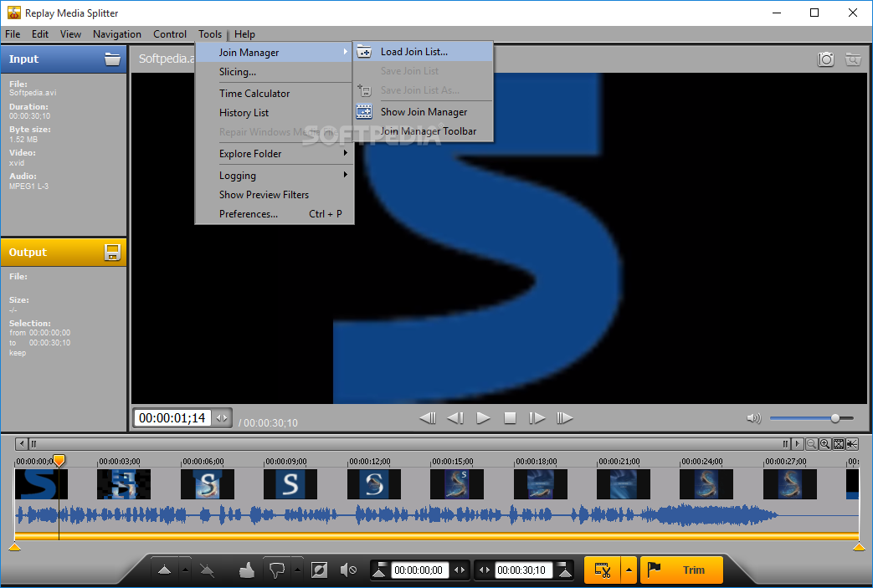The width and height of the screenshot is (873, 588).
Task: Take a snapshot with the camera icon
Action: [x=825, y=59]
